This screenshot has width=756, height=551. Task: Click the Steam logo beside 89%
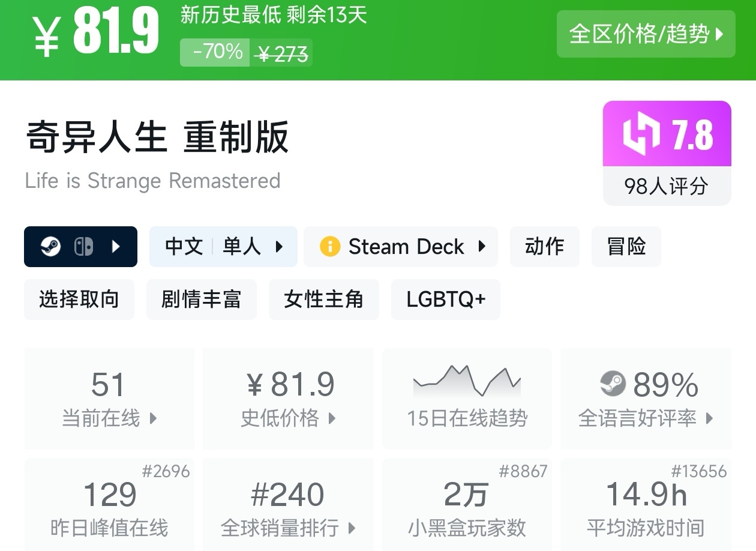[x=613, y=384]
